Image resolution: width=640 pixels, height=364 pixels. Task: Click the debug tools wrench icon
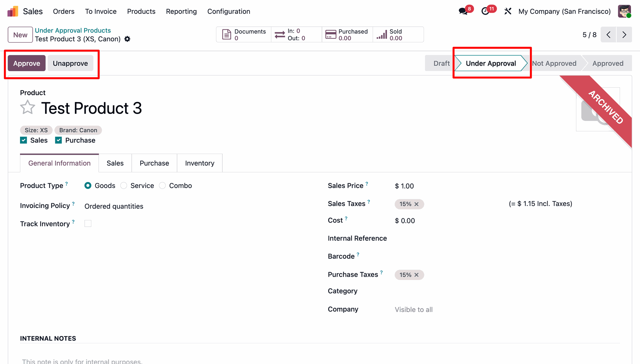(508, 11)
